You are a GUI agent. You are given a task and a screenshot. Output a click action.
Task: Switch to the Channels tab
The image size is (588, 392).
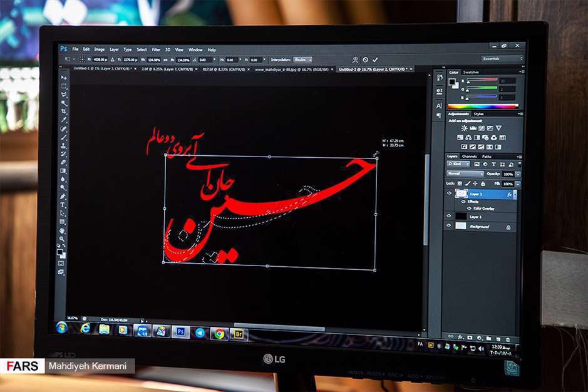click(470, 155)
